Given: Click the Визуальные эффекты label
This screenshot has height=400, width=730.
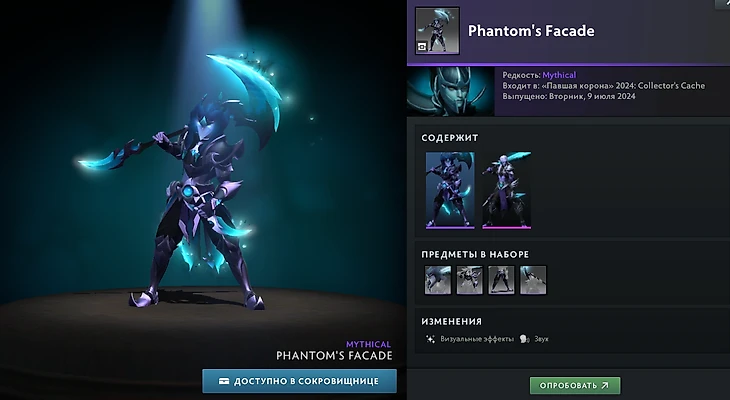Looking at the screenshot, I should (477, 339).
